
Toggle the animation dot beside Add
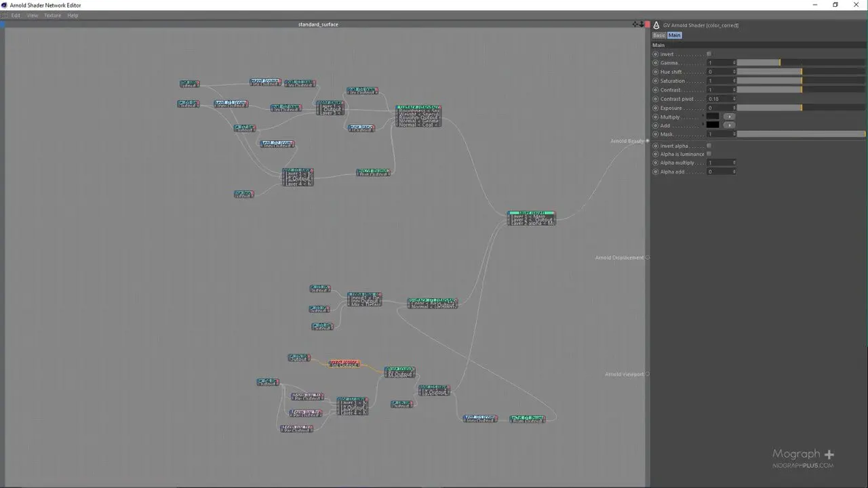(x=656, y=125)
